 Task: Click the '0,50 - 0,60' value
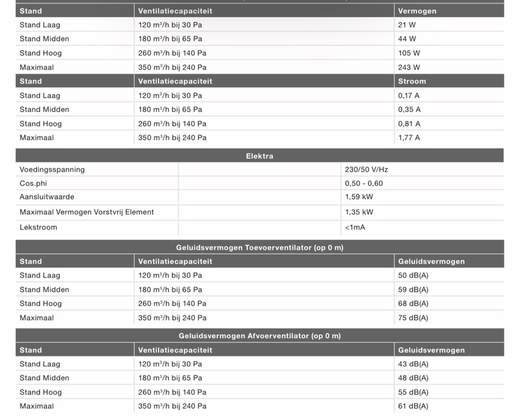363,183
